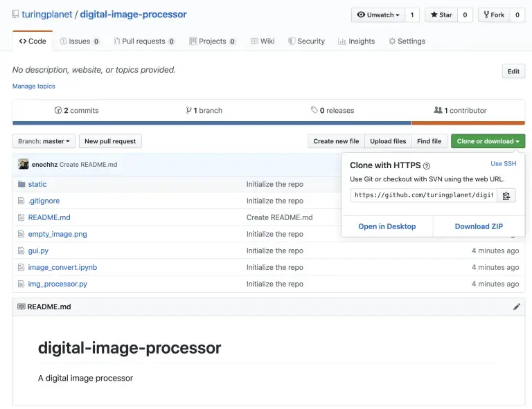The width and height of the screenshot is (532, 409).
Task: Open the Settings tab
Action: coord(407,42)
